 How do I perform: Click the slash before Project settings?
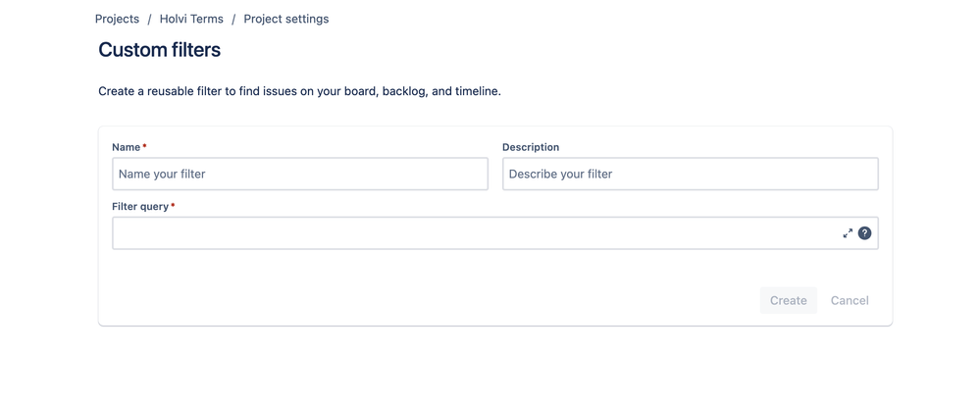coord(233,19)
